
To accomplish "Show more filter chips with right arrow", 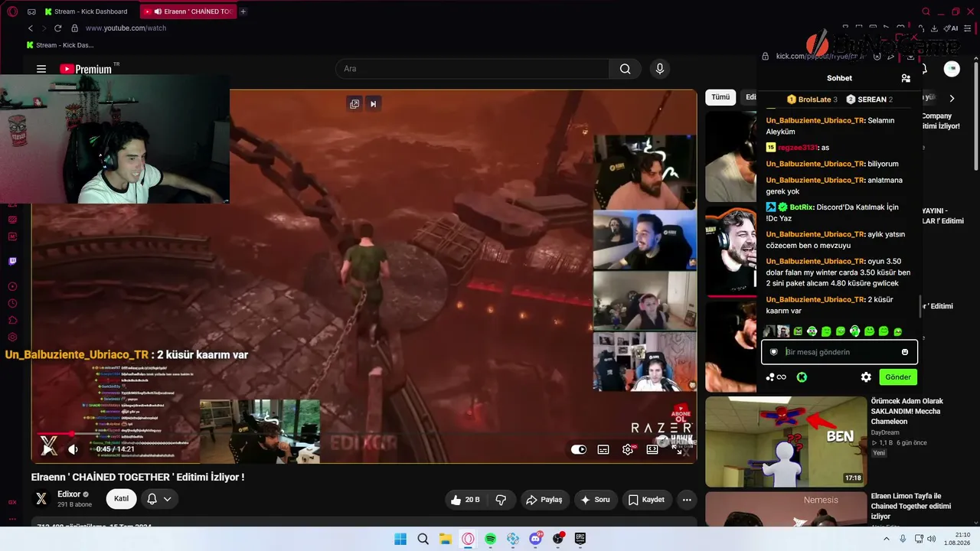I will [x=952, y=98].
